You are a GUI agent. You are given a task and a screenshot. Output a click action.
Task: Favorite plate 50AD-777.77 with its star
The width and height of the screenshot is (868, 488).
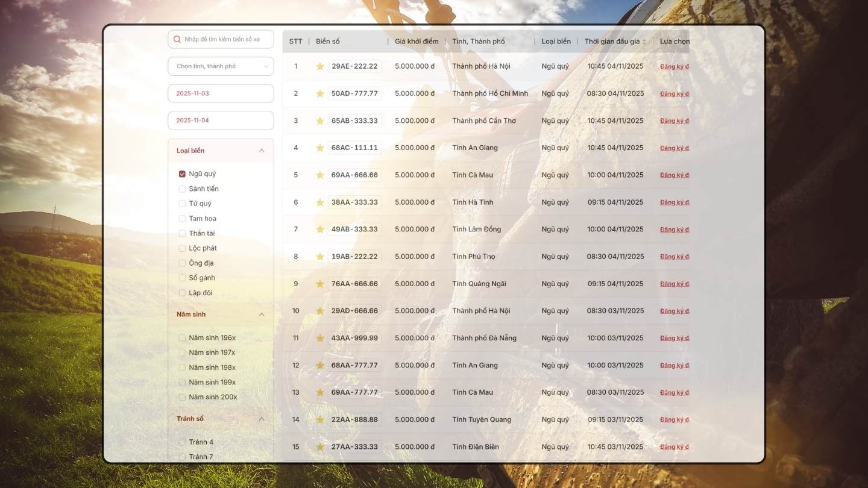320,93
